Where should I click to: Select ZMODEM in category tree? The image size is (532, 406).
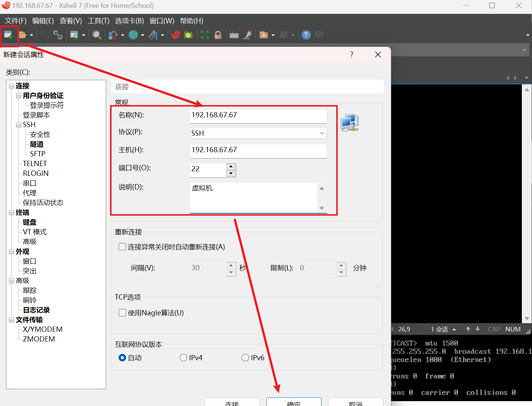point(39,339)
